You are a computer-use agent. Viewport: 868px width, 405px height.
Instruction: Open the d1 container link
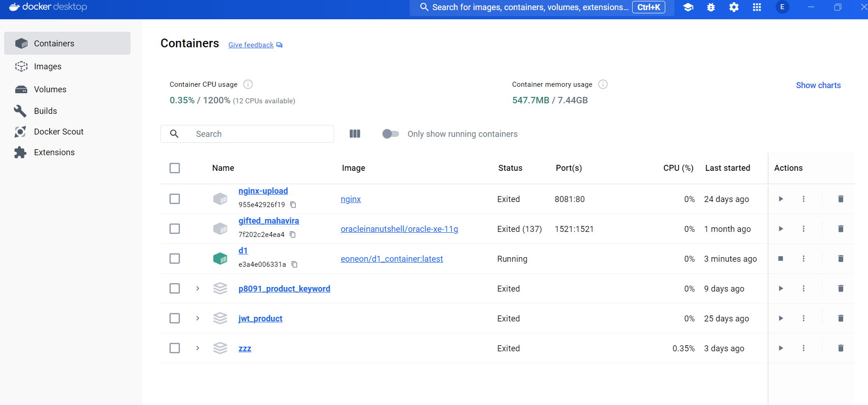pos(243,251)
